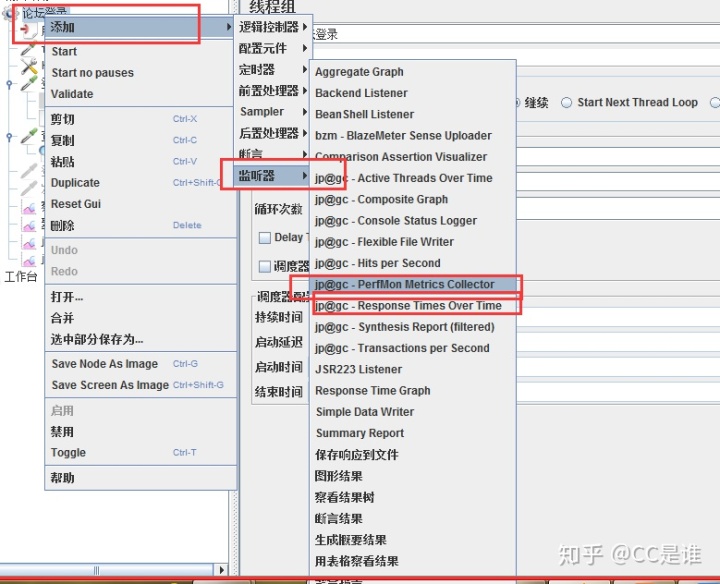Screen dimensions: 720x584
Task: Select Comparison Assertion Visualizer
Action: pos(413,157)
